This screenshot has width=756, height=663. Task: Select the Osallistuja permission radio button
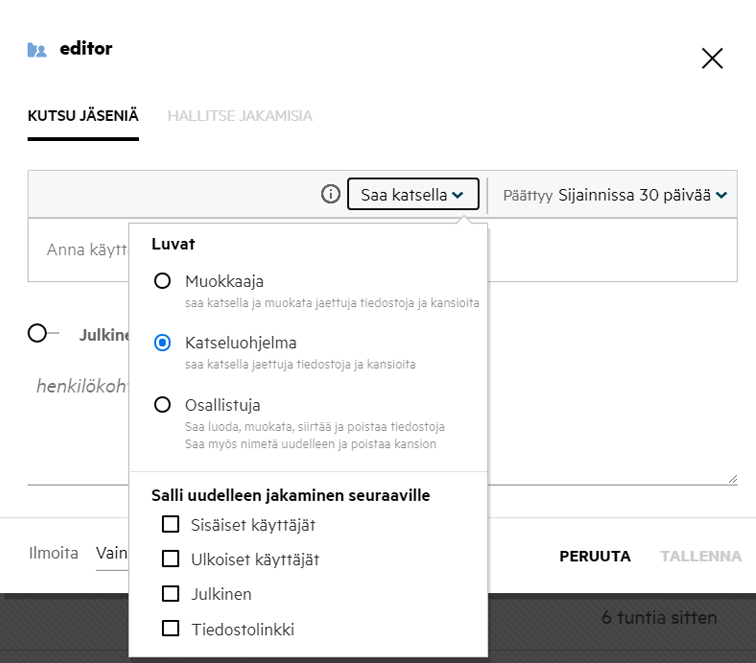(162, 405)
